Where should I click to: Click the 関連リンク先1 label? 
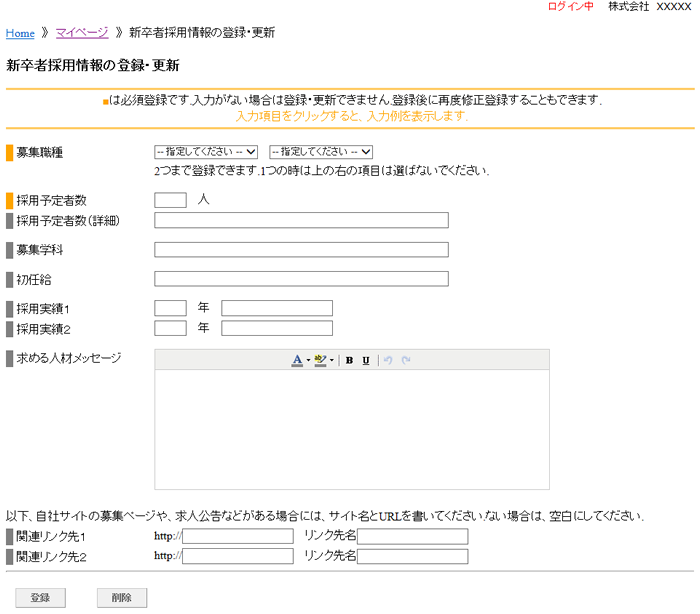click(51, 537)
